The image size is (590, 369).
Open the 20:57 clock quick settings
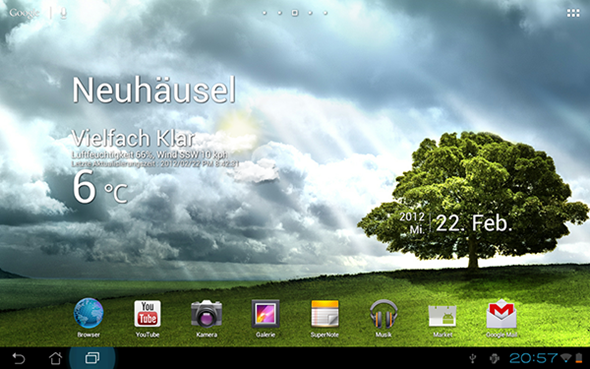click(x=533, y=358)
